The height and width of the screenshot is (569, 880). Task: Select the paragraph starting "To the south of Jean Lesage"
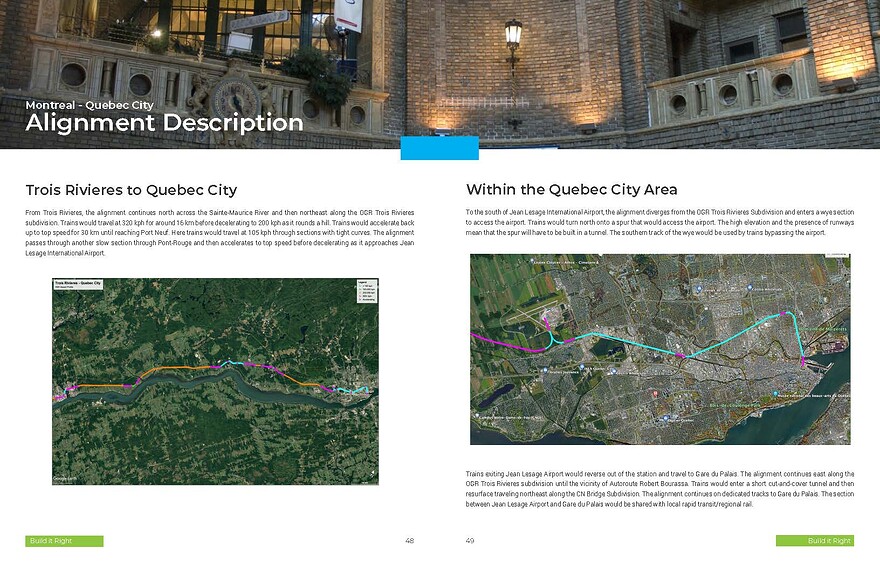pos(659,222)
